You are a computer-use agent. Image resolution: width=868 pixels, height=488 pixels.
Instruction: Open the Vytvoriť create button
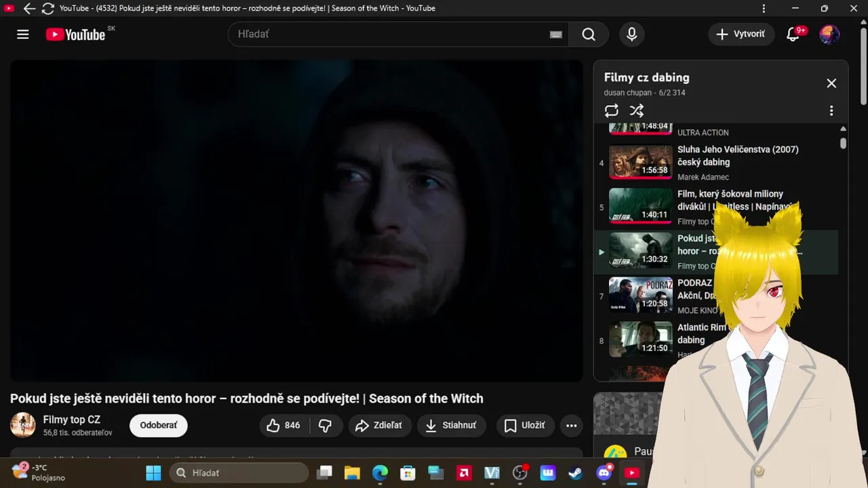[x=741, y=34]
